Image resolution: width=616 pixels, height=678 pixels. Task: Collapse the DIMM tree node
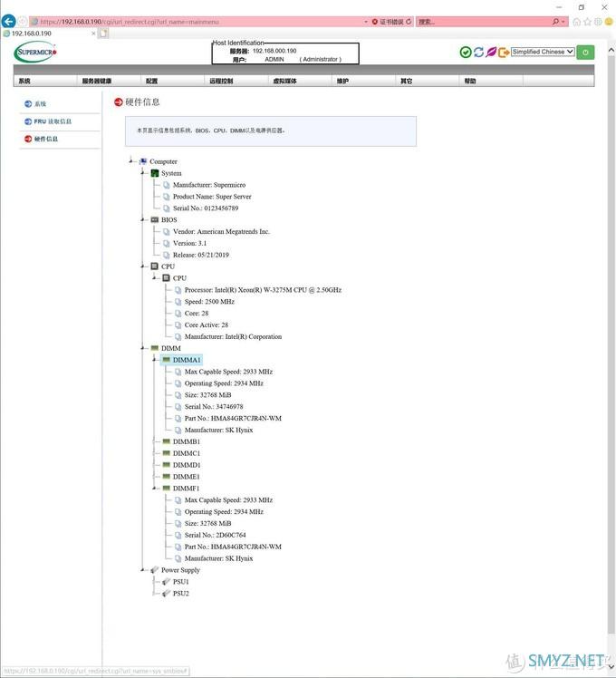click(x=142, y=348)
